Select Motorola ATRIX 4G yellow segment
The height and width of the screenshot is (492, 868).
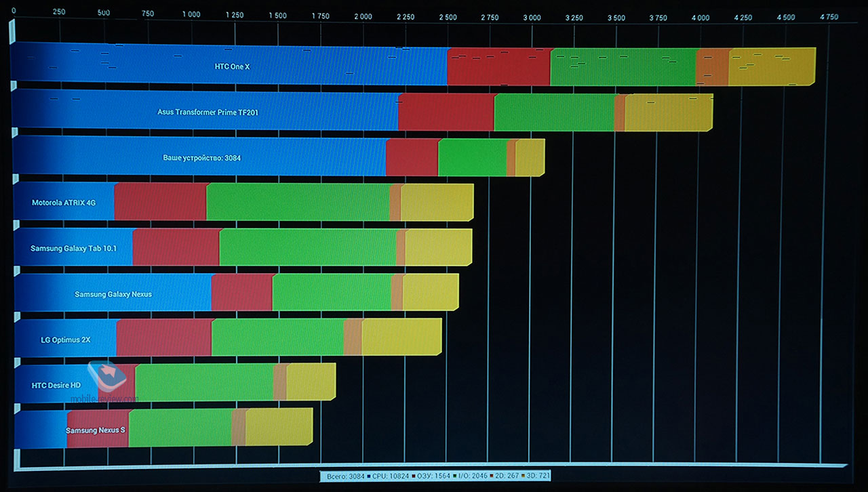tap(437, 202)
